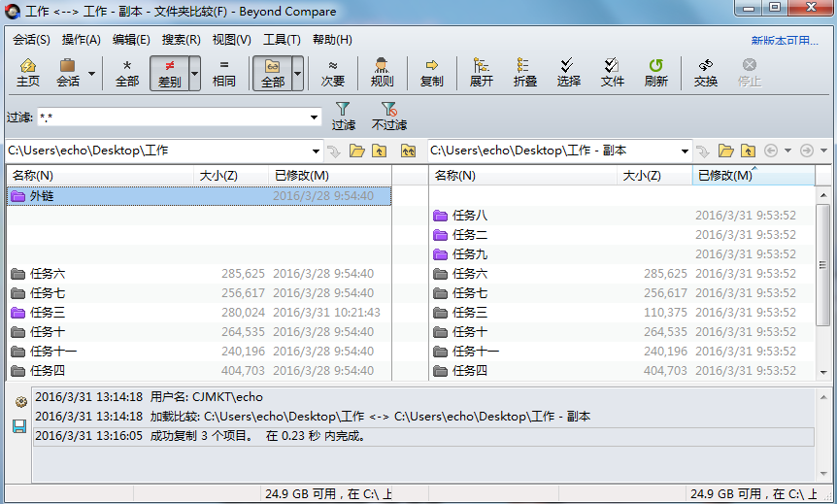Open the 搜索(R) menu
837x504 pixels.
tap(182, 40)
